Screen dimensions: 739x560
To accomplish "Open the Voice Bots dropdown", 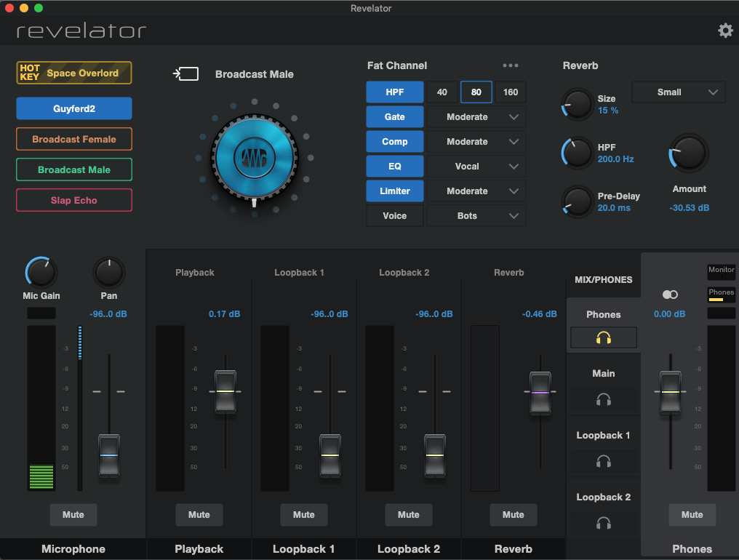I will [x=476, y=216].
